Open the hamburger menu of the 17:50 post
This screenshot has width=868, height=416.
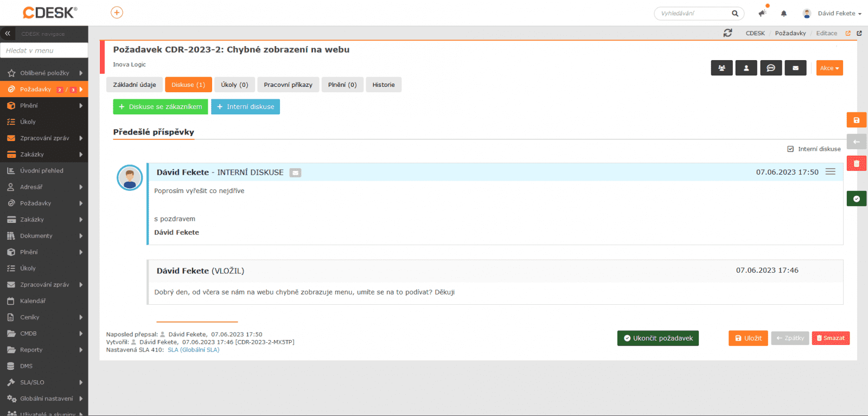coord(831,171)
